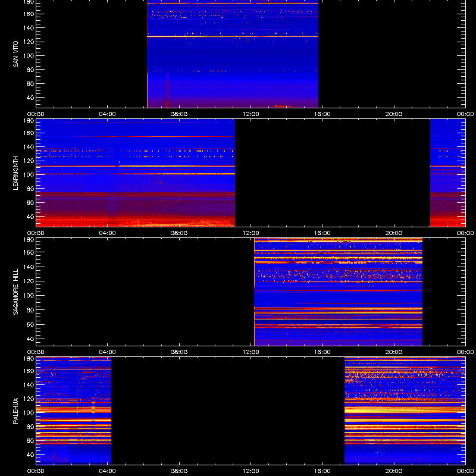Click the LEARMONTH station label
The image size is (476, 476).
15,173
